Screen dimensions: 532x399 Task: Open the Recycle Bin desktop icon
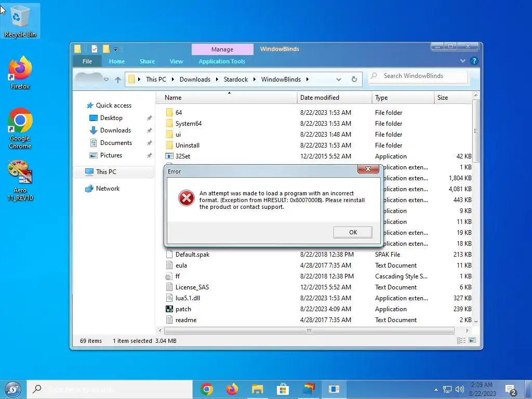pos(20,21)
